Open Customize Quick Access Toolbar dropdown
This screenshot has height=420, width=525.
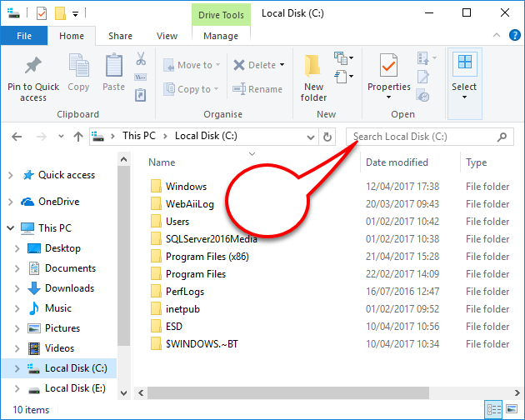[76, 14]
